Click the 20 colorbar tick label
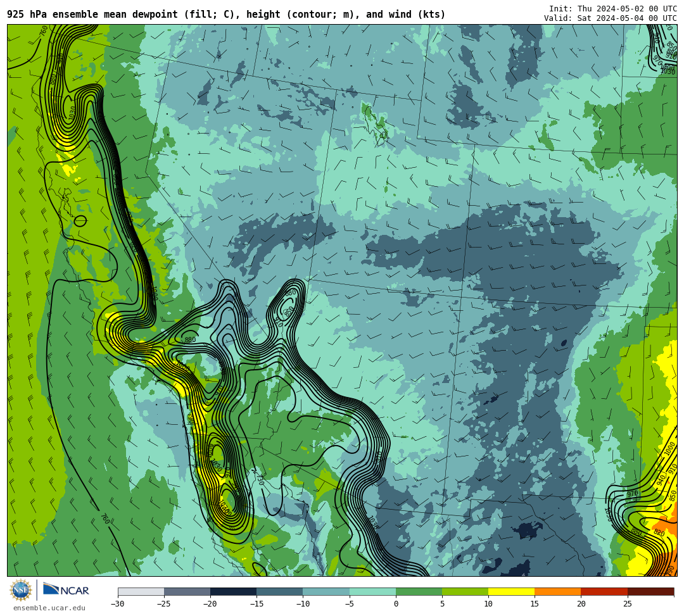 [x=581, y=604]
